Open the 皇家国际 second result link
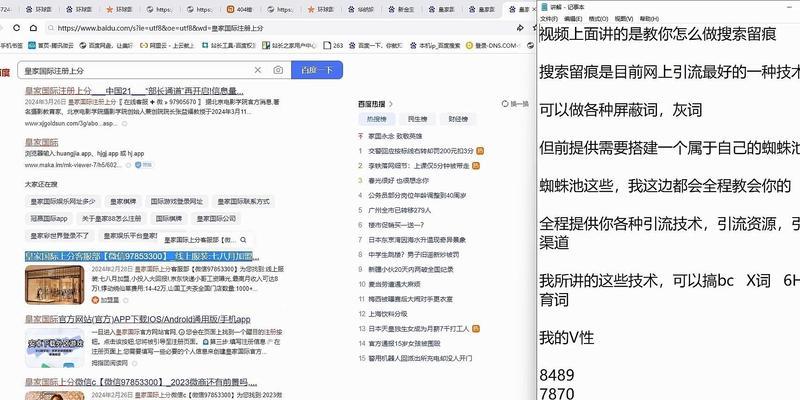Image resolution: width=800 pixels, height=400 pixels. [x=41, y=142]
